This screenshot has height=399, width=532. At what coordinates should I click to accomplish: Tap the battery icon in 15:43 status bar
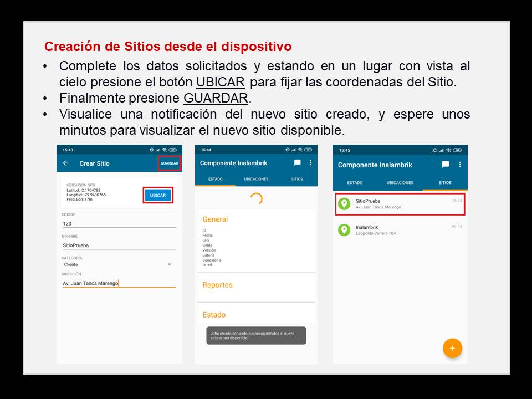pyautogui.click(x=173, y=150)
